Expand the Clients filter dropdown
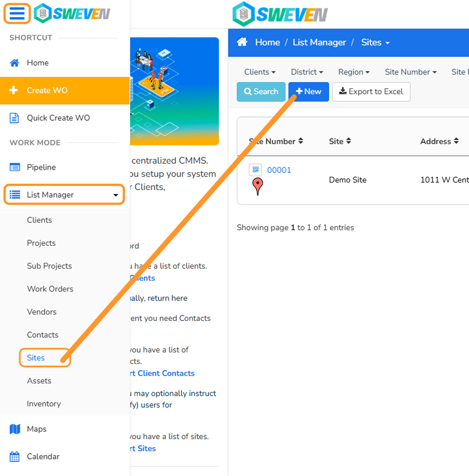 [260, 72]
